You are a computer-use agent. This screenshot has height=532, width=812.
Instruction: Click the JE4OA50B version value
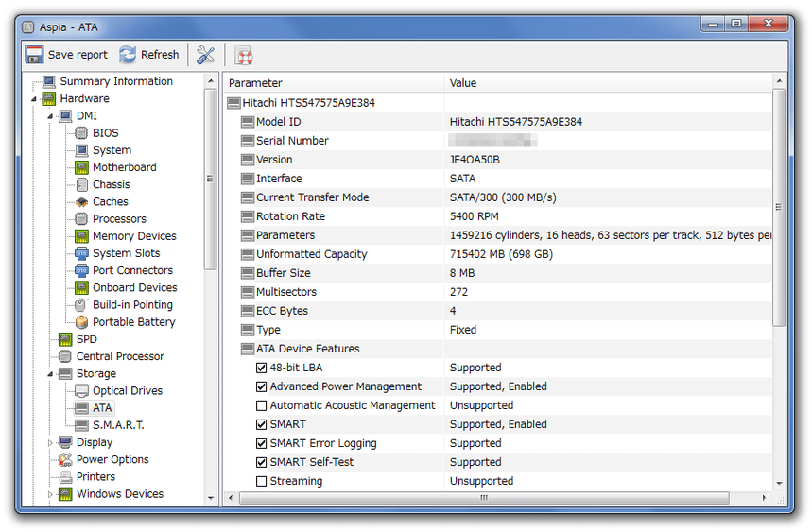475,160
